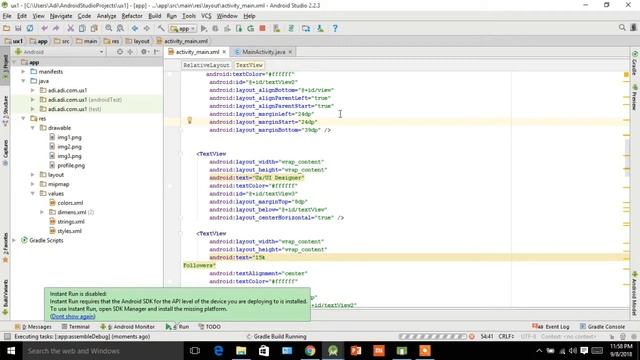Toggle the Android Monitor tool window

coord(128,327)
